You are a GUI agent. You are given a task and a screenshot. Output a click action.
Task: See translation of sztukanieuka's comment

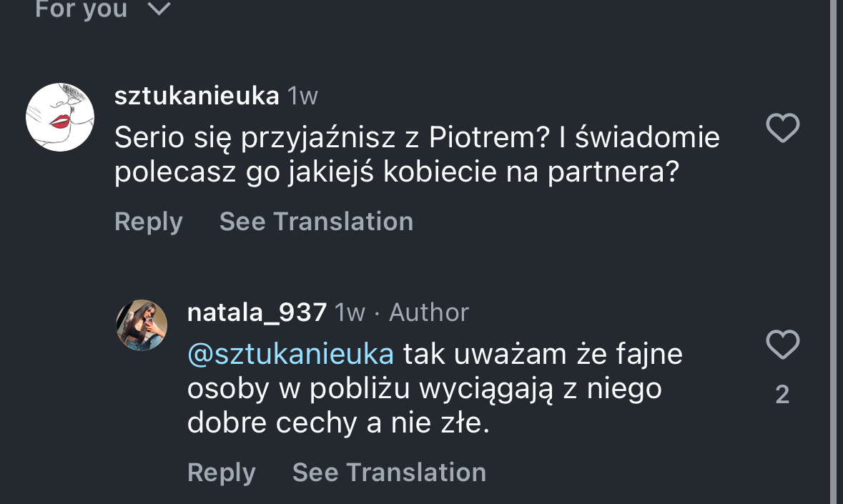click(x=316, y=222)
